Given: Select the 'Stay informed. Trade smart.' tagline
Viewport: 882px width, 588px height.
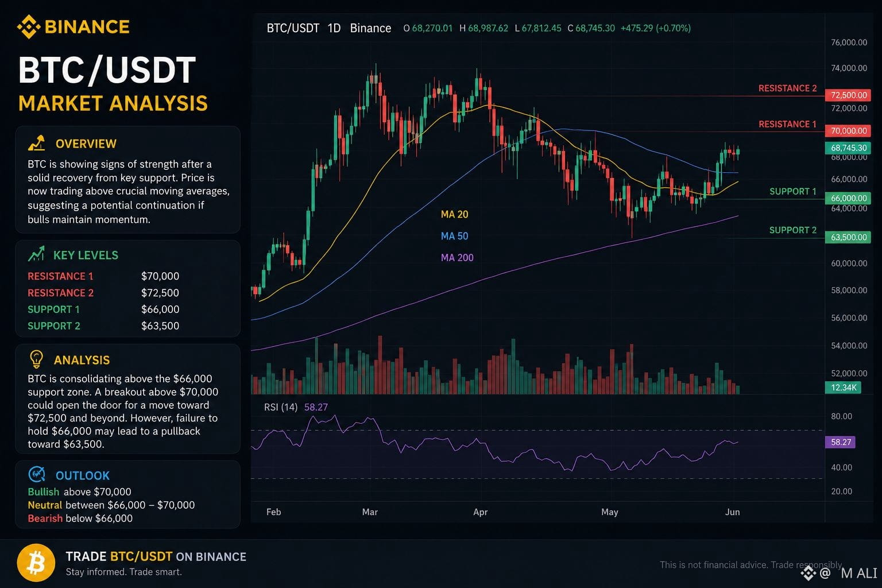Looking at the screenshot, I should click(x=123, y=572).
